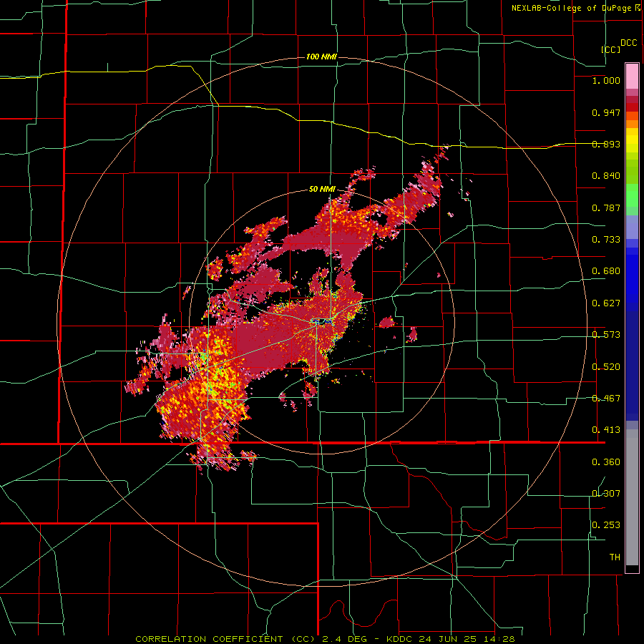Click the TH threshold label
Image resolution: width=644 pixels, height=644 pixels.
point(615,557)
